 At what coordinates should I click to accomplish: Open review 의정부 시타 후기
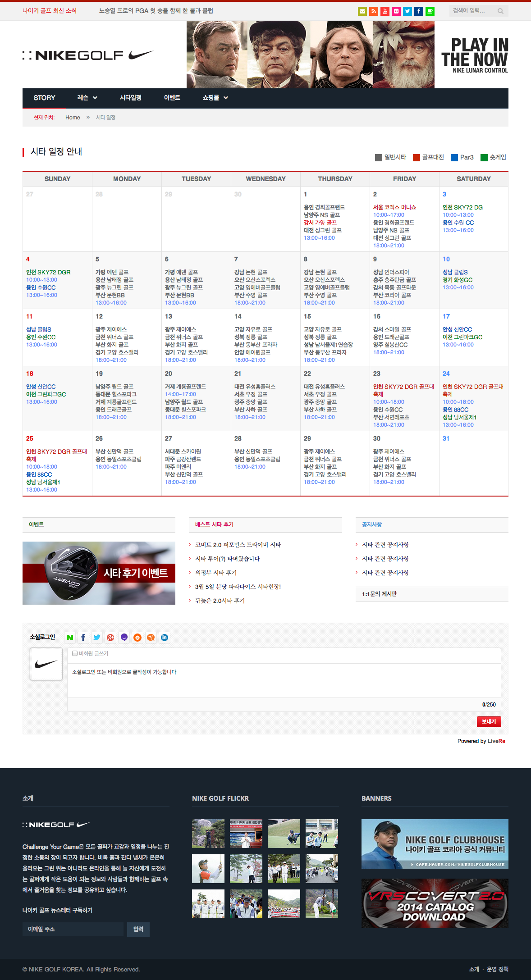click(215, 573)
